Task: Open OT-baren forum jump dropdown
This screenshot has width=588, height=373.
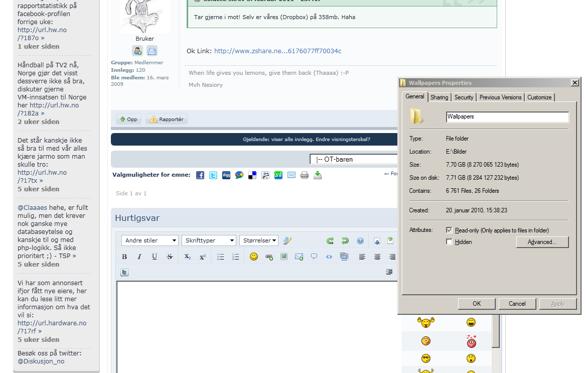Action: coord(354,160)
